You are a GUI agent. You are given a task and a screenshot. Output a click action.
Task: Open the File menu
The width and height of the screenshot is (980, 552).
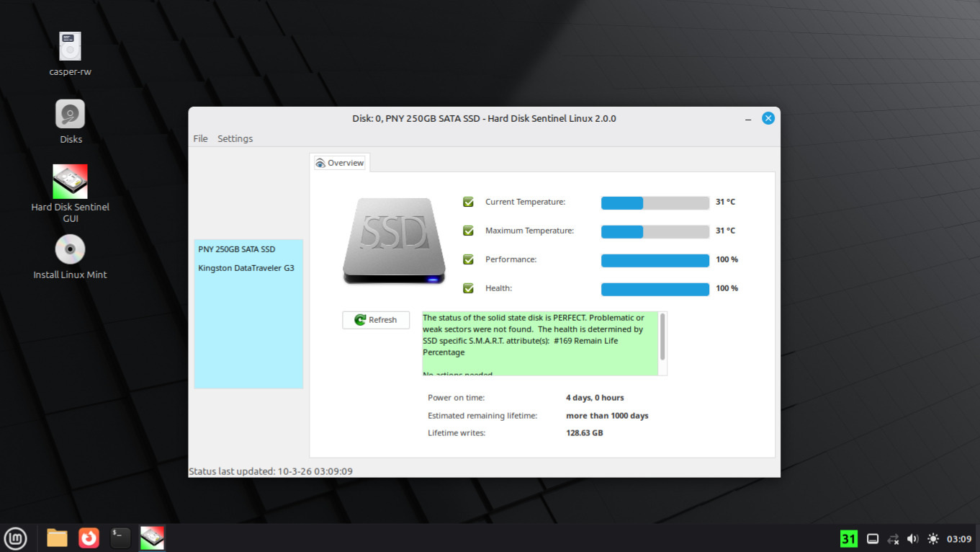200,138
